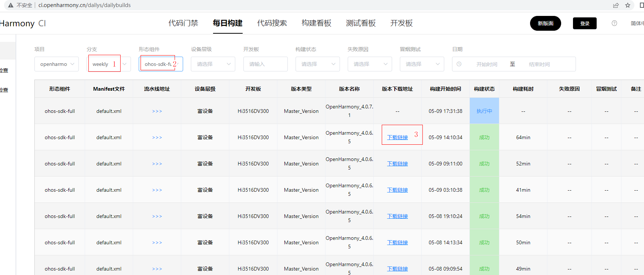Click the development board input field
Viewport: 644px width, 275px height.
[x=265, y=64]
